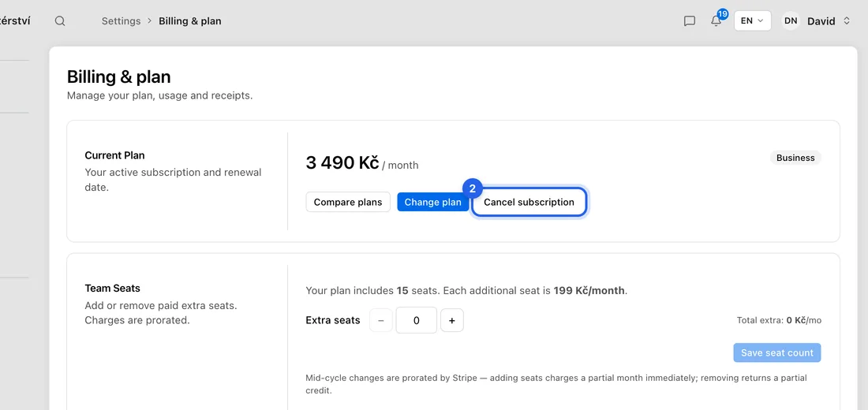Click Save seat count button

pos(777,352)
